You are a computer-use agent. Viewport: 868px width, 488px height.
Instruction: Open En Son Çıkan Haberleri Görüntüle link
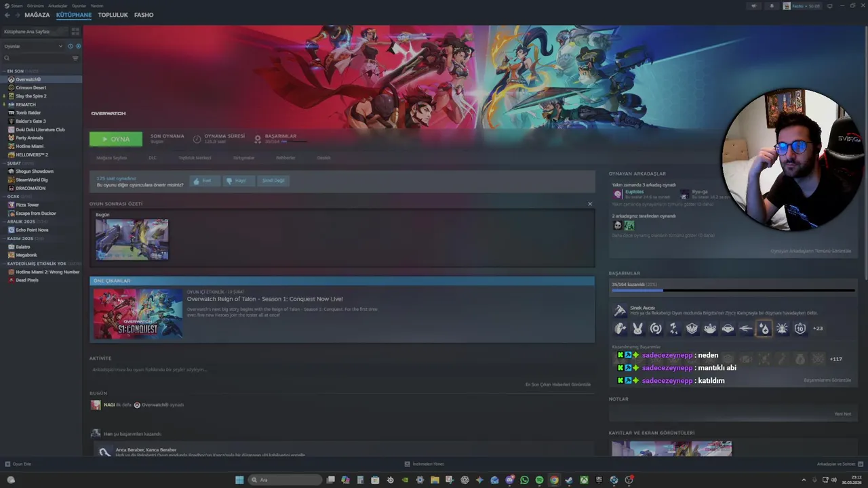click(558, 384)
